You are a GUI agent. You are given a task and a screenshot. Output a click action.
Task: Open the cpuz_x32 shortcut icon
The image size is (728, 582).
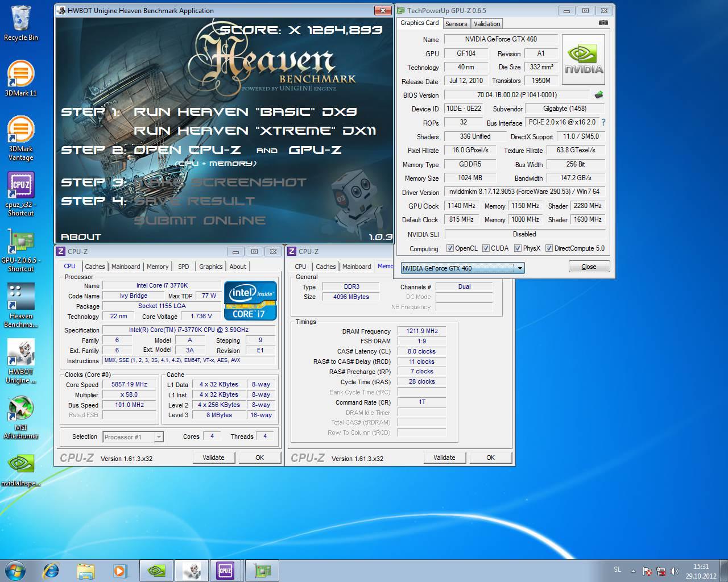[21, 194]
